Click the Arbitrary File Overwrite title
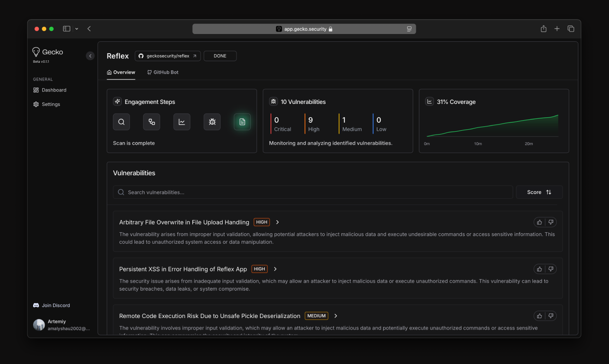Screen dimensions: 609x364 pyautogui.click(x=184, y=222)
